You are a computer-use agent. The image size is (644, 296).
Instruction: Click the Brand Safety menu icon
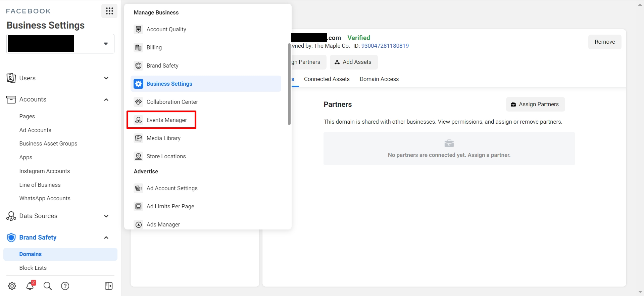point(139,66)
